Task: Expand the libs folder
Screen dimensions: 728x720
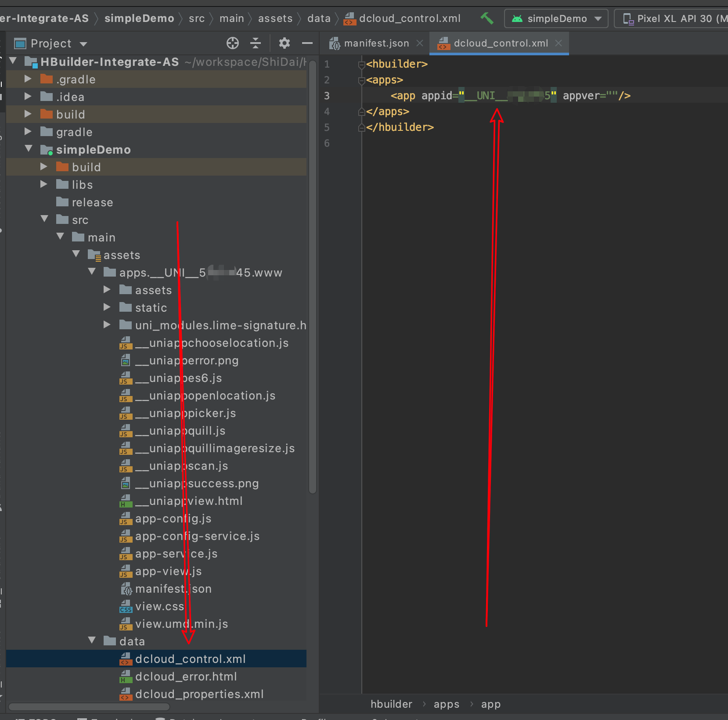Action: 43,184
